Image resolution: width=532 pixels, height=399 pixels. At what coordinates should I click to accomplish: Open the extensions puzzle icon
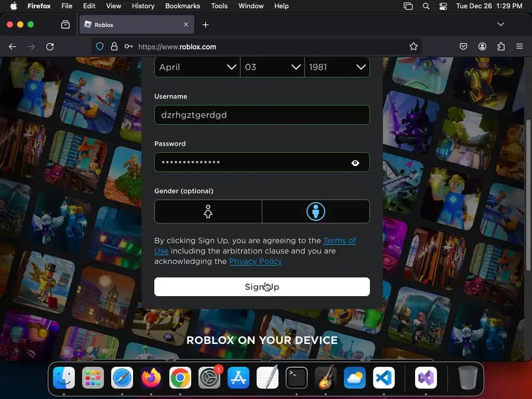501,46
